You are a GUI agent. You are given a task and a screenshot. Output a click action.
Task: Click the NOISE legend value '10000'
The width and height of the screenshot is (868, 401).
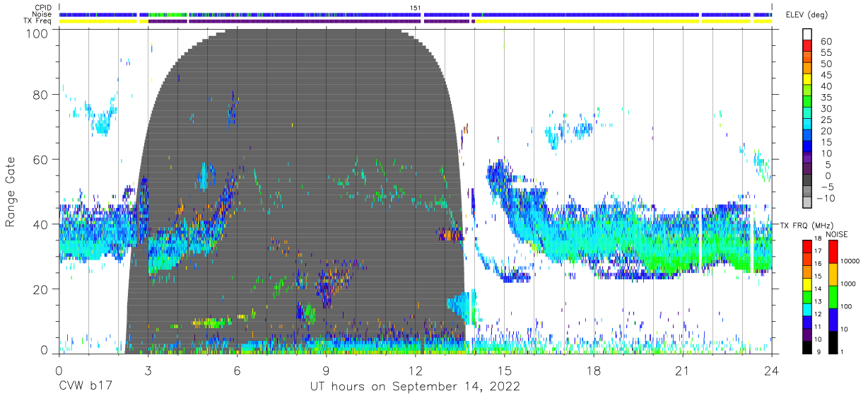(x=850, y=261)
